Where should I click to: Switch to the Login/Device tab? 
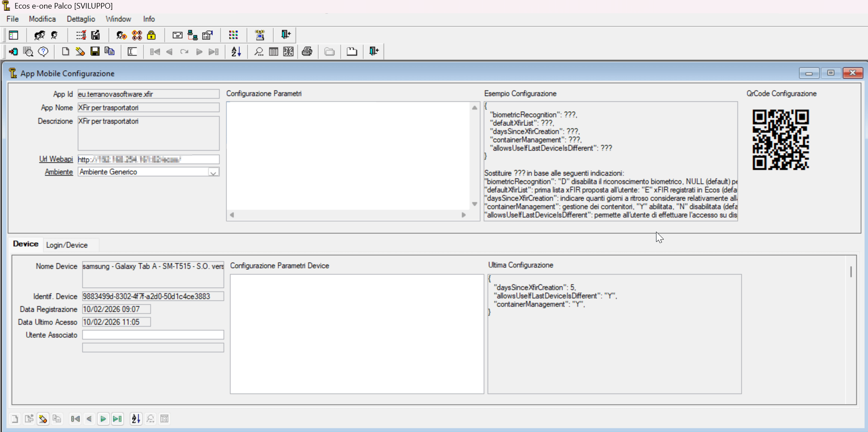67,245
